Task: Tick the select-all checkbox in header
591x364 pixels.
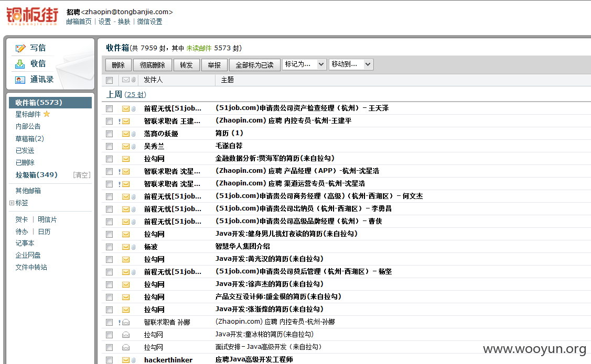Action: tap(109, 80)
